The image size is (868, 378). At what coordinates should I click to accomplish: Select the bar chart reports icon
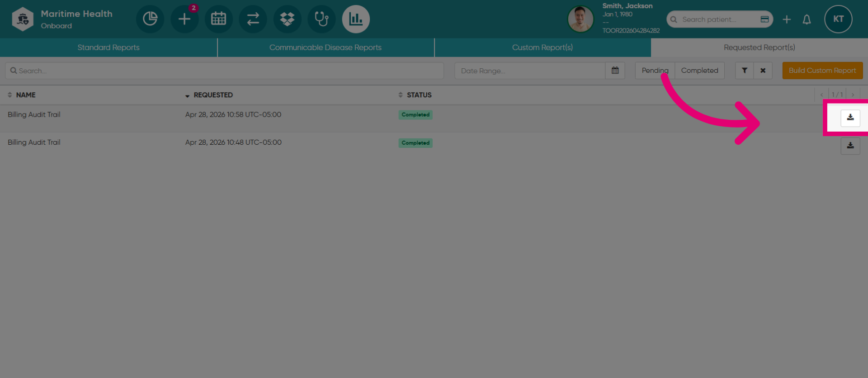[x=356, y=19]
